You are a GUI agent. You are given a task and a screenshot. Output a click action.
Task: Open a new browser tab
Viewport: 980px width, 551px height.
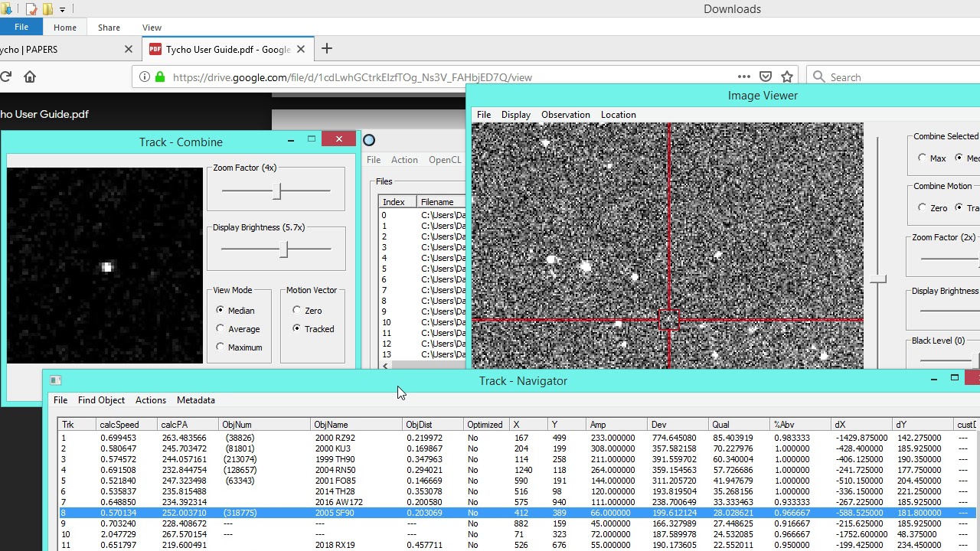tap(327, 49)
